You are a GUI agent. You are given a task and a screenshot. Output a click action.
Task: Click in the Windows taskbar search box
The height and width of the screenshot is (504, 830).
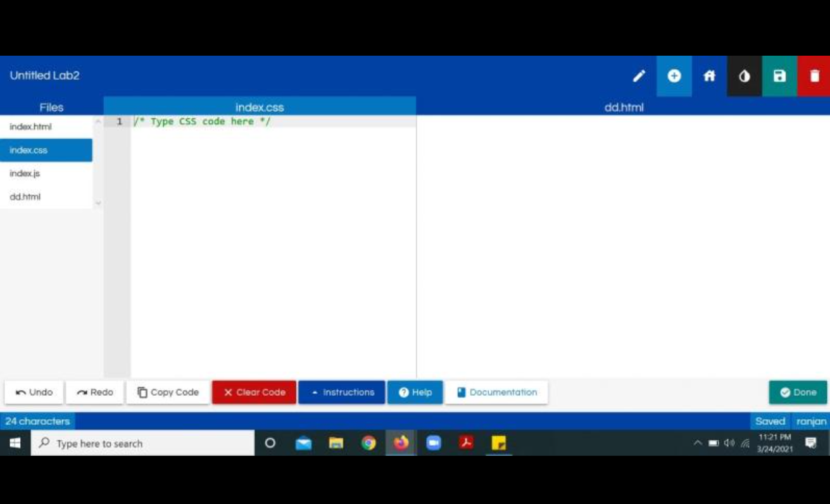142,444
